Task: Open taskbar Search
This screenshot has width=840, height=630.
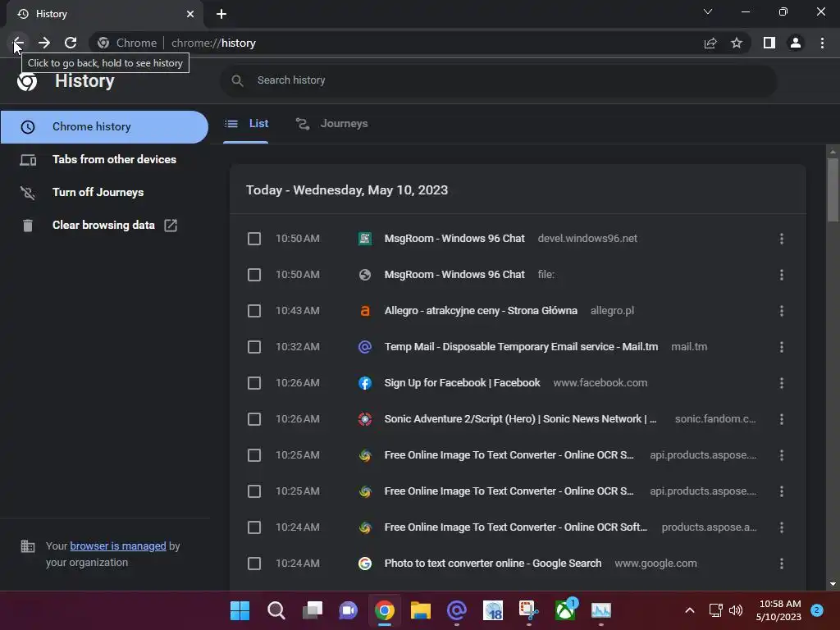Action: 276,610
